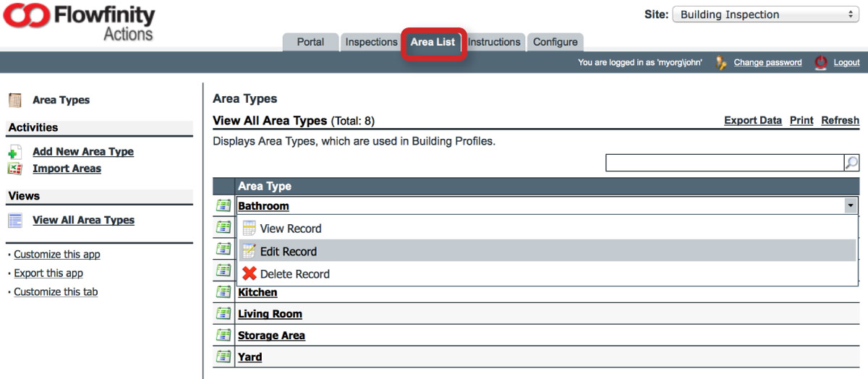Image resolution: width=868 pixels, height=379 pixels.
Task: Open the Bathroom area type record
Action: tap(263, 206)
